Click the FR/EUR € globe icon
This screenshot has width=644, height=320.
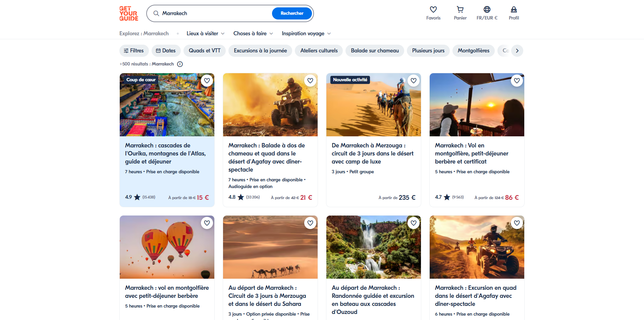pos(487,9)
